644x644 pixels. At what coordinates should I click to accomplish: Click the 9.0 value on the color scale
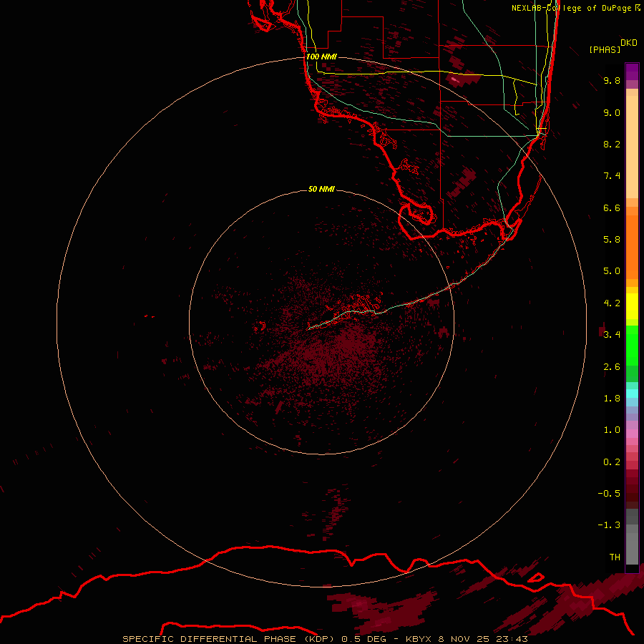click(x=612, y=112)
